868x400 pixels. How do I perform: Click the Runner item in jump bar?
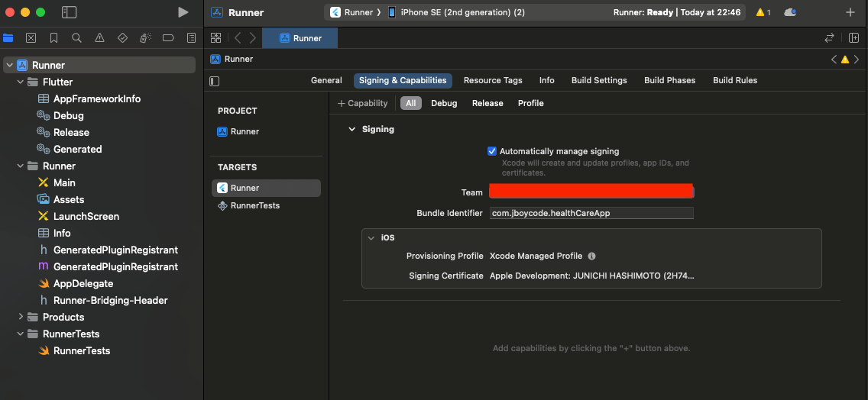point(232,60)
